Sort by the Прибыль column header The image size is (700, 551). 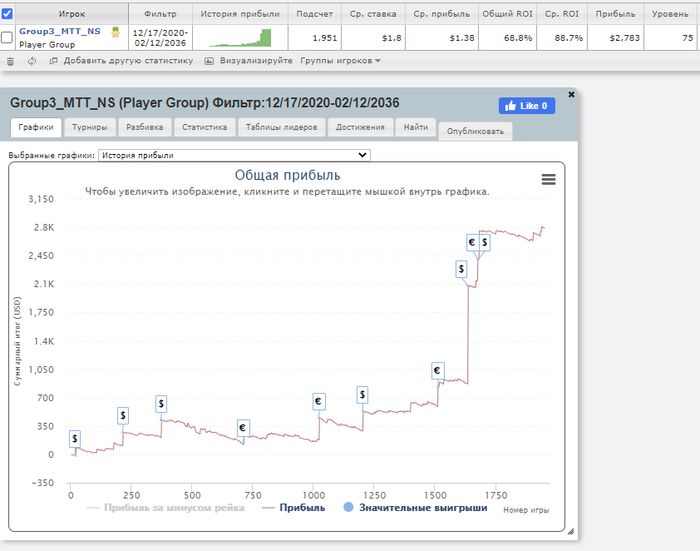[615, 14]
